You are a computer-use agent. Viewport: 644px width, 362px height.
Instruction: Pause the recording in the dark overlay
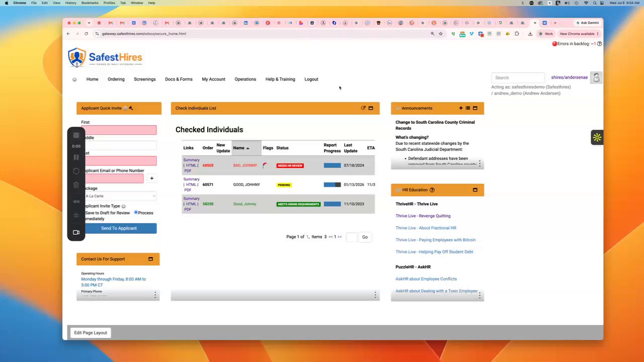[x=76, y=157]
